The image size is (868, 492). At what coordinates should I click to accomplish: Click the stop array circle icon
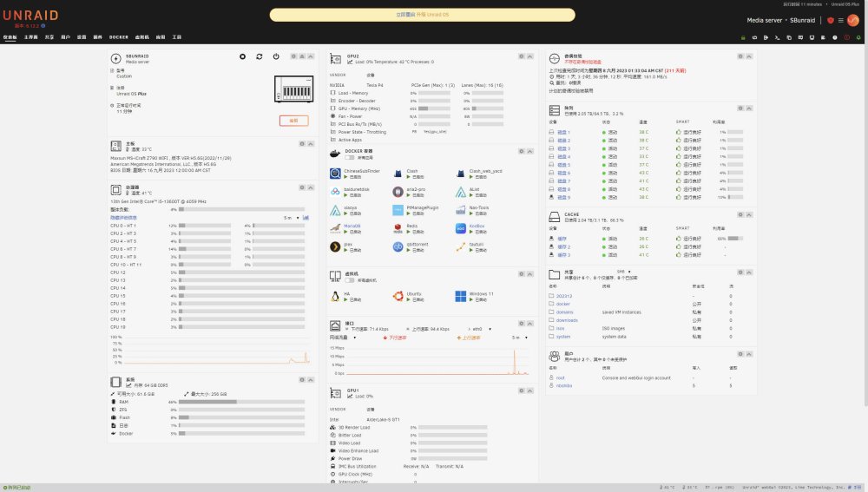242,56
